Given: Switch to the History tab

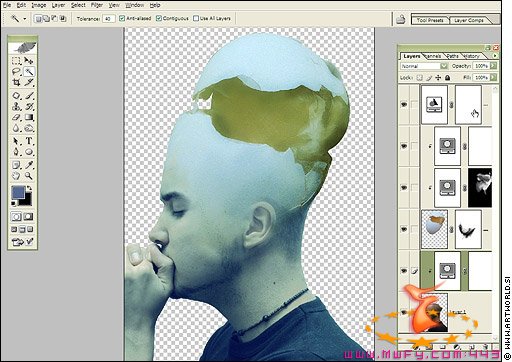Looking at the screenshot, I should click(472, 56).
